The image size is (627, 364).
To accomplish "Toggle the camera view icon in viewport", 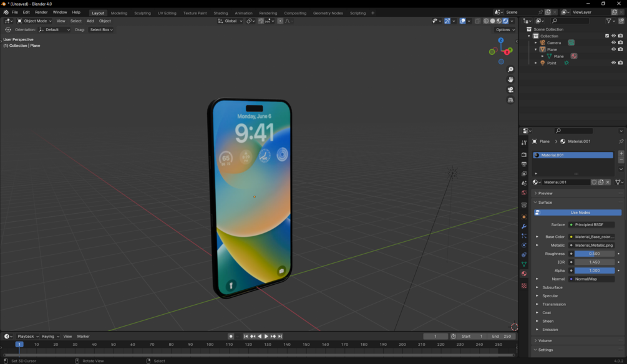I will point(510,90).
